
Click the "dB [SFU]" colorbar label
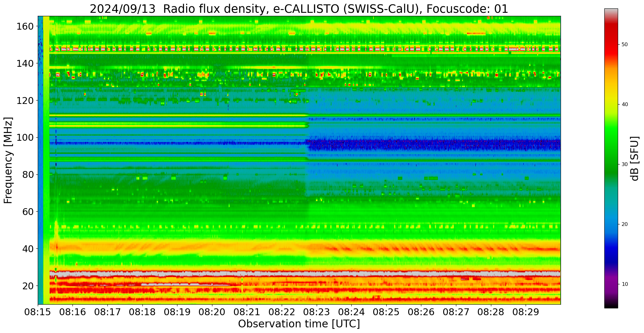click(x=635, y=159)
